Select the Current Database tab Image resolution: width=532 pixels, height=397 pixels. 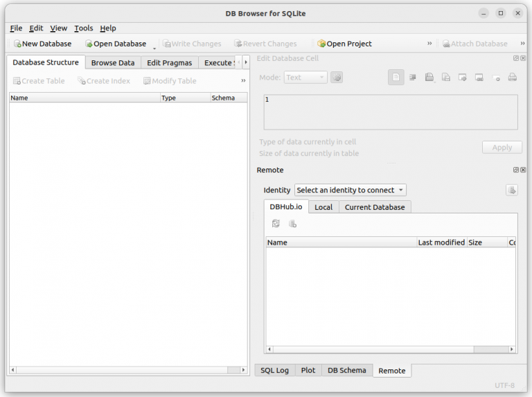click(x=375, y=207)
